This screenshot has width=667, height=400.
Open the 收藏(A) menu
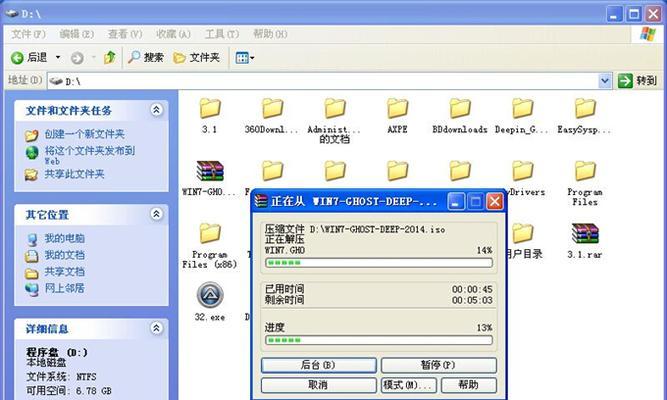coord(173,34)
